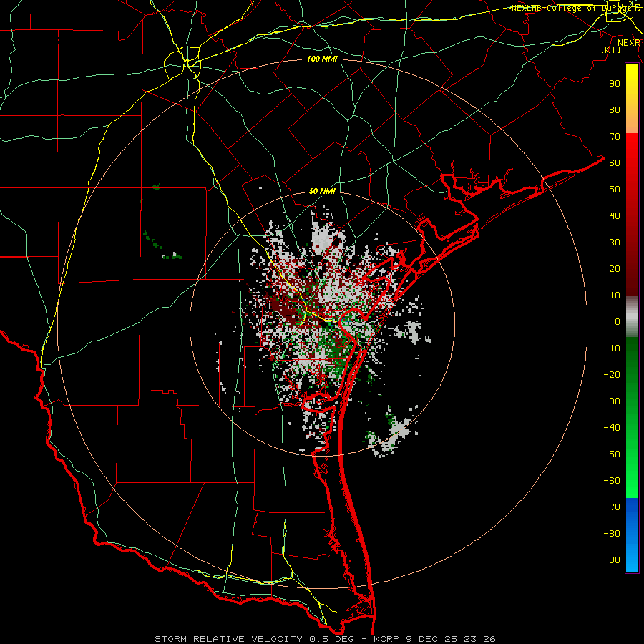Click the "90" value on the velocity scale

click(x=615, y=84)
